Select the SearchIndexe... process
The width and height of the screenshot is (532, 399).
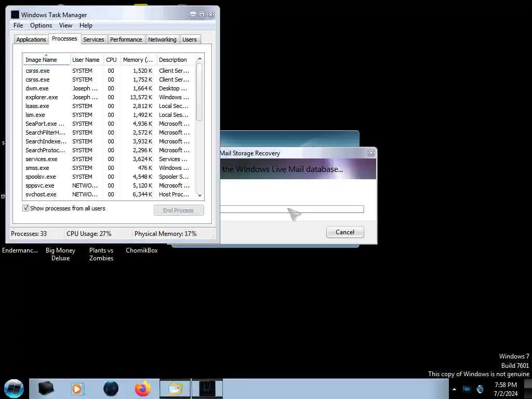tap(109, 141)
